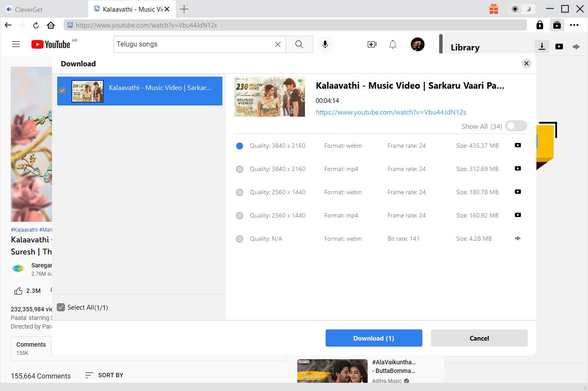Open the YouTube hamburger guide menu

click(16, 44)
